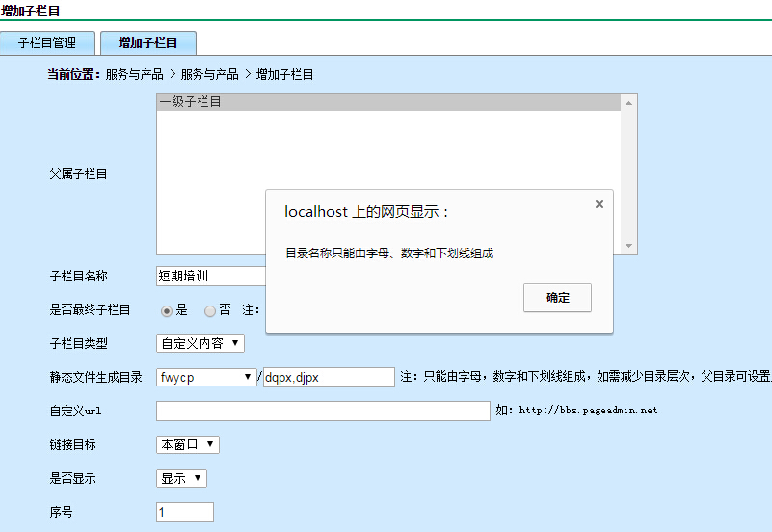Screen dimensions: 772x532
Task: Click the 序号 input field
Action: [x=185, y=512]
